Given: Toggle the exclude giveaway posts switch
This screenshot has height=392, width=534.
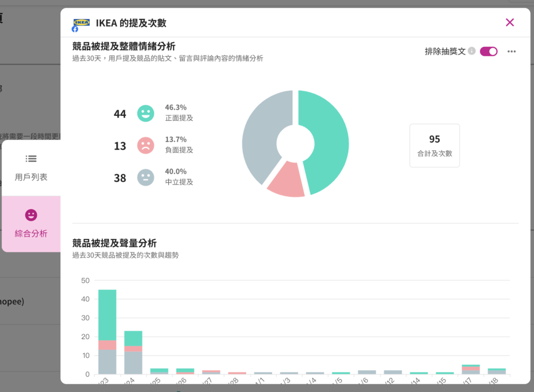Looking at the screenshot, I should [489, 51].
